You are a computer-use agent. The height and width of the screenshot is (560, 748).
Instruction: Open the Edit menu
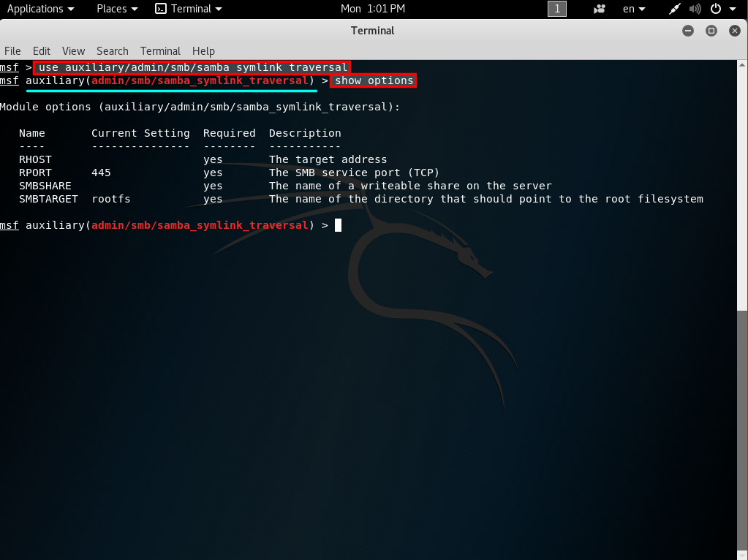(42, 51)
